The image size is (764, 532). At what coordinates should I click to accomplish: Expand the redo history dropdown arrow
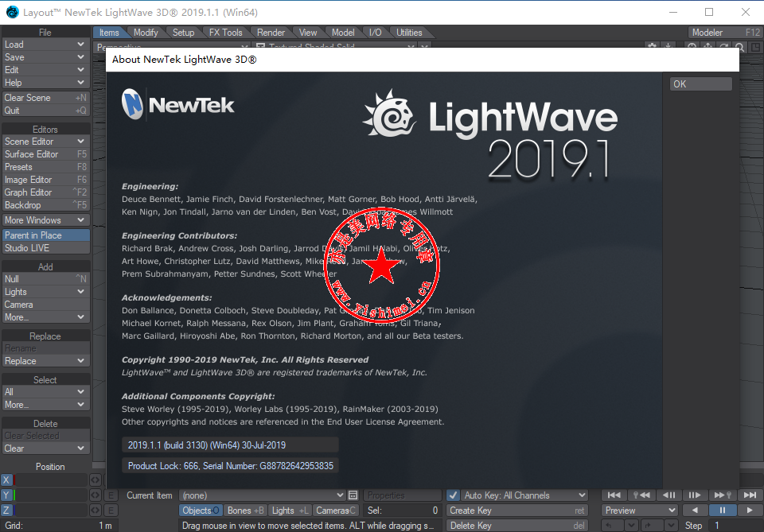pos(671,525)
